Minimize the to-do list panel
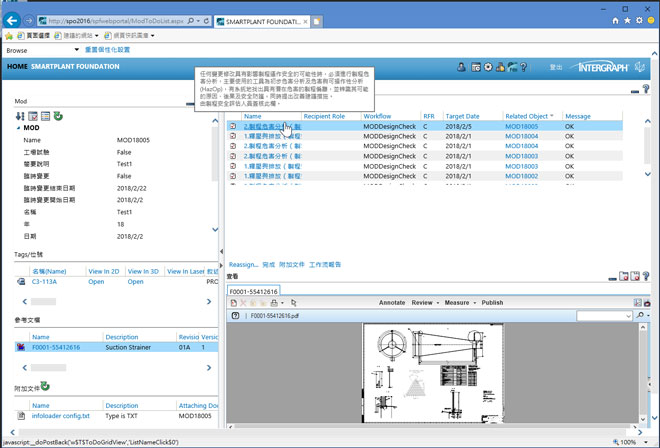The width and height of the screenshot is (660, 448). (x=635, y=91)
